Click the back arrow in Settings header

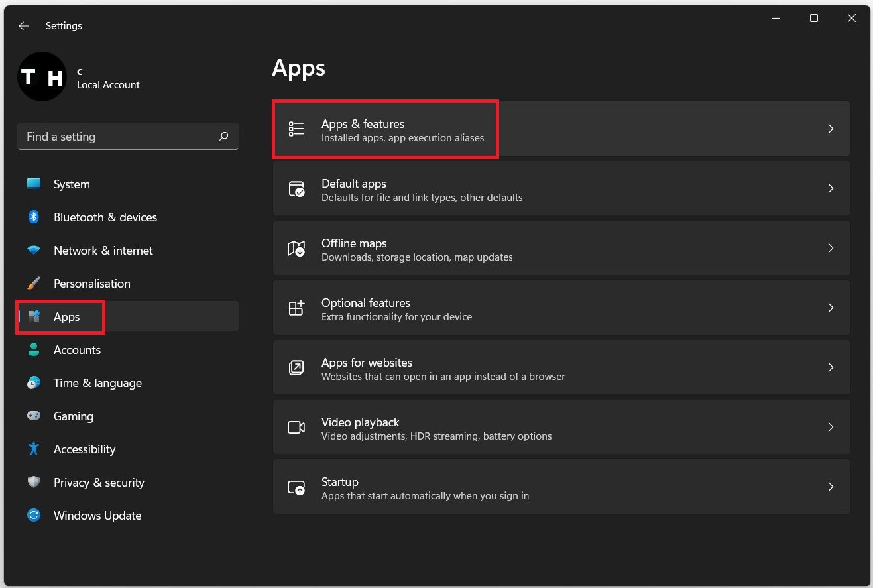click(x=24, y=26)
